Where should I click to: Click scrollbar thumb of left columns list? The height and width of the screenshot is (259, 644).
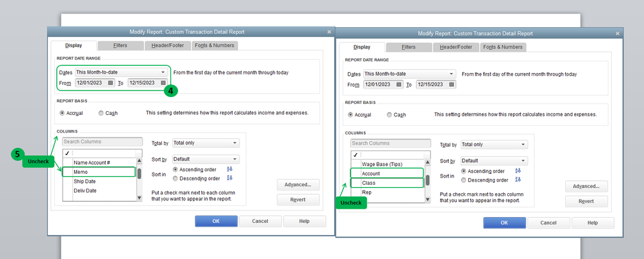coord(139,174)
